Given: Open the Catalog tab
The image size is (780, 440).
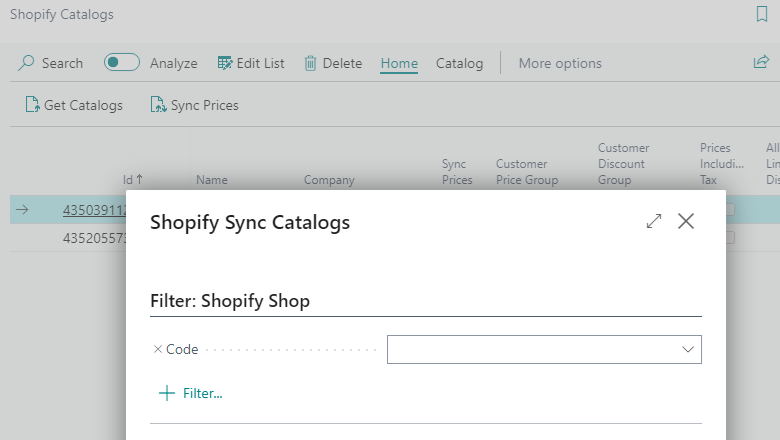Looking at the screenshot, I should click(x=459, y=63).
